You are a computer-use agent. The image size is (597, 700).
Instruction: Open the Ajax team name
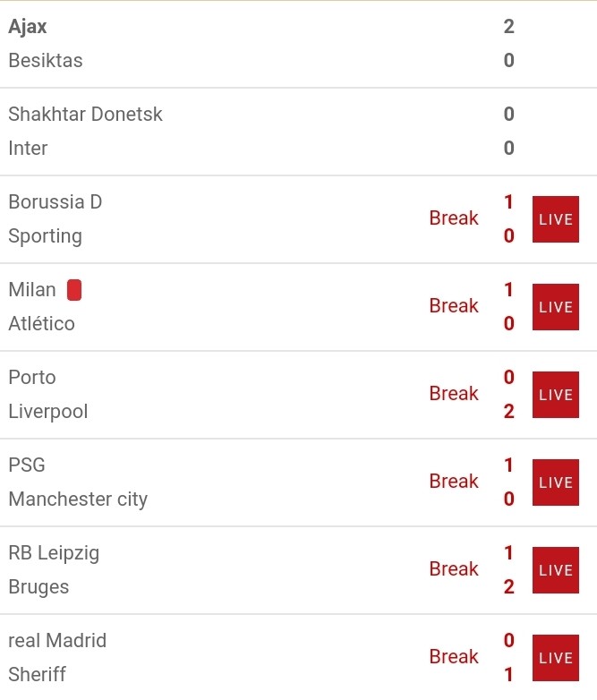click(x=28, y=27)
